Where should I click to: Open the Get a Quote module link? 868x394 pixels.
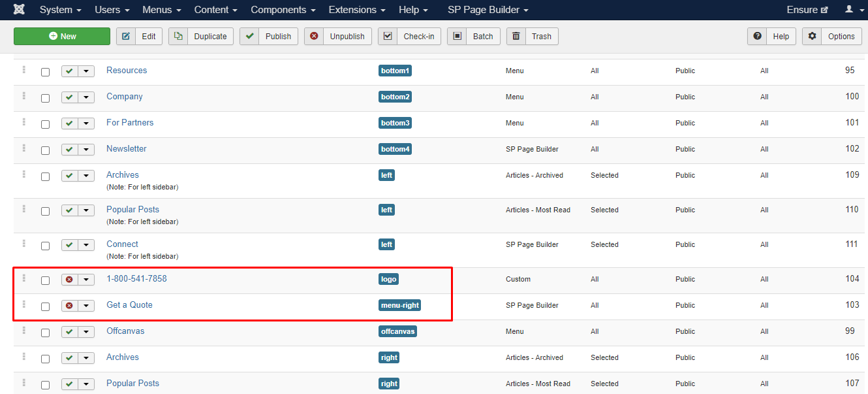click(x=129, y=305)
